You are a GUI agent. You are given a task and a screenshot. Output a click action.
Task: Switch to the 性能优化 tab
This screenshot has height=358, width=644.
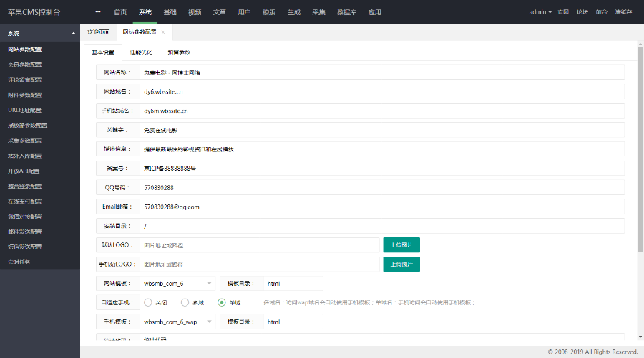[140, 52]
